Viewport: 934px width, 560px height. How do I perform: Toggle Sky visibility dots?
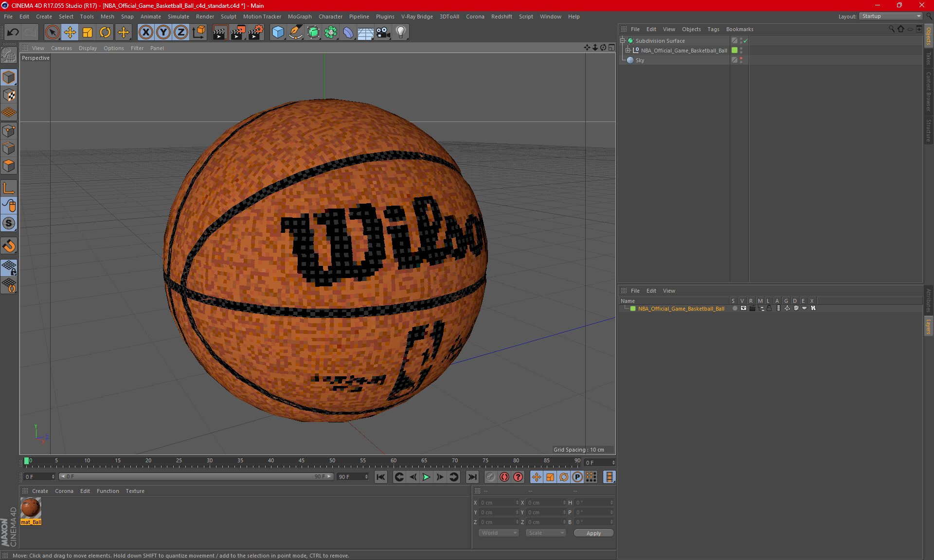pyautogui.click(x=741, y=60)
